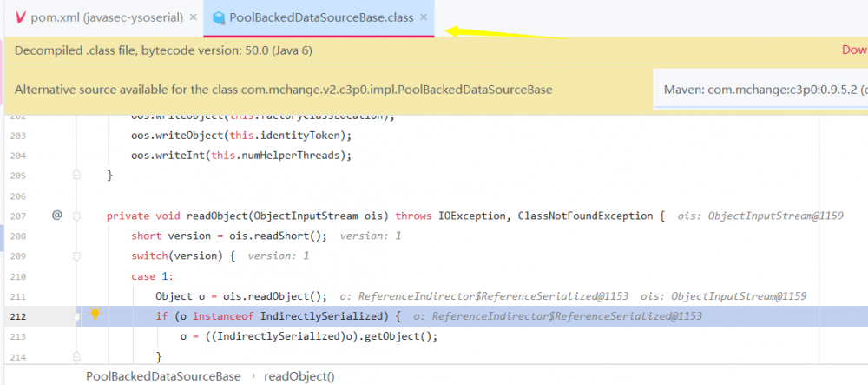Click the intention lightbulb icon on line 212
The width and height of the screenshot is (868, 385).
(95, 314)
